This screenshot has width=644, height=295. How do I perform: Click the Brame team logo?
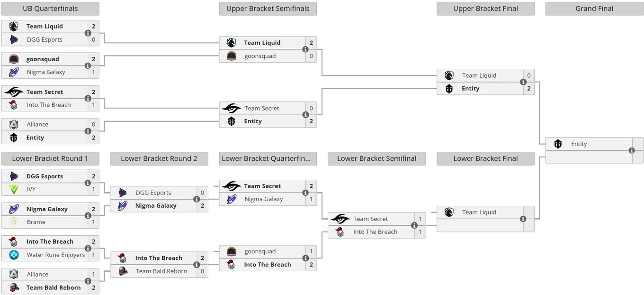(x=14, y=222)
